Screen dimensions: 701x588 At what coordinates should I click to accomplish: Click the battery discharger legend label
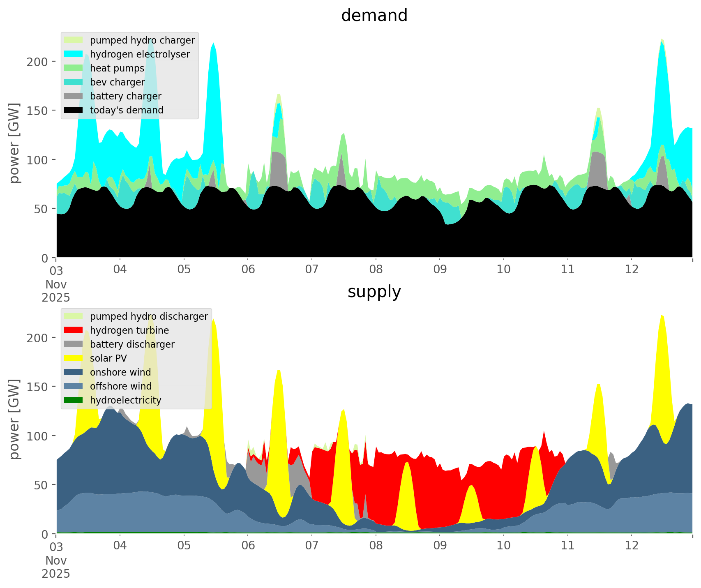[132, 344]
